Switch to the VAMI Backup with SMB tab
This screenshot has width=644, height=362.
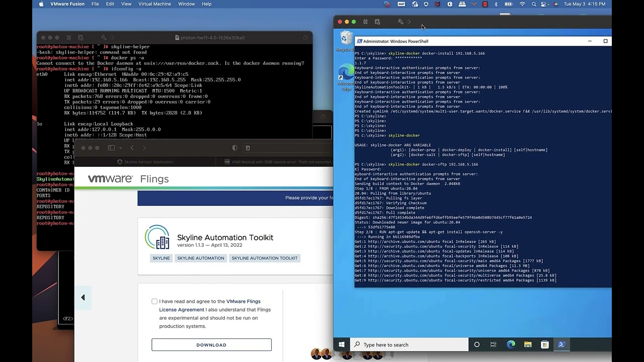pyautogui.click(x=275, y=162)
